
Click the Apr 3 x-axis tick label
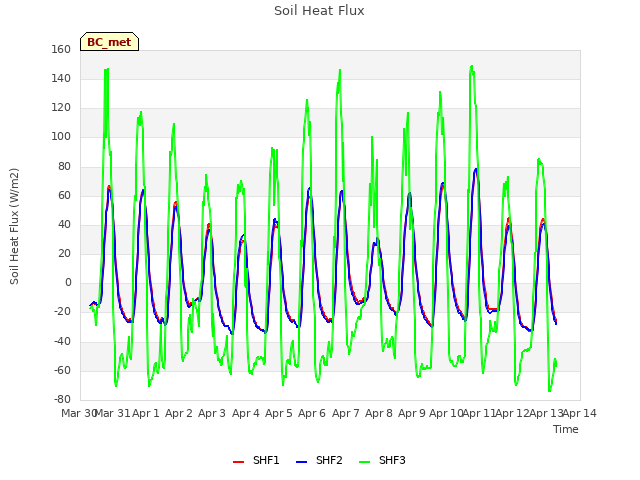212,413
